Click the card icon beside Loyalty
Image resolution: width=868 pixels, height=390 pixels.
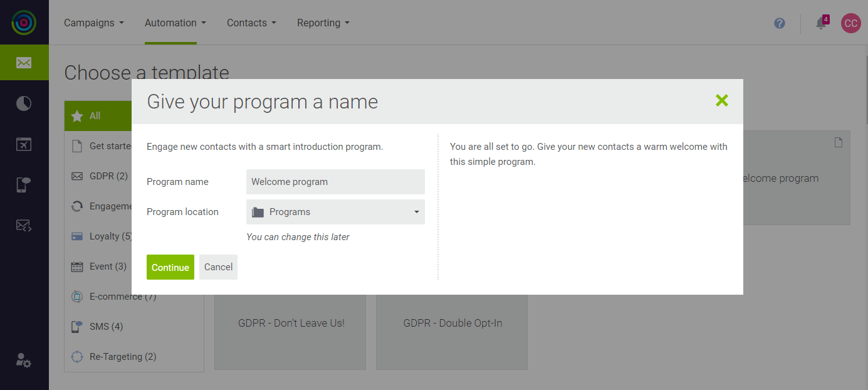coord(77,236)
